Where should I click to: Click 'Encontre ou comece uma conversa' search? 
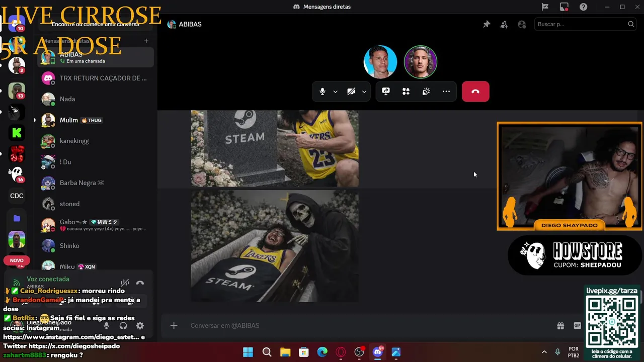96,24
